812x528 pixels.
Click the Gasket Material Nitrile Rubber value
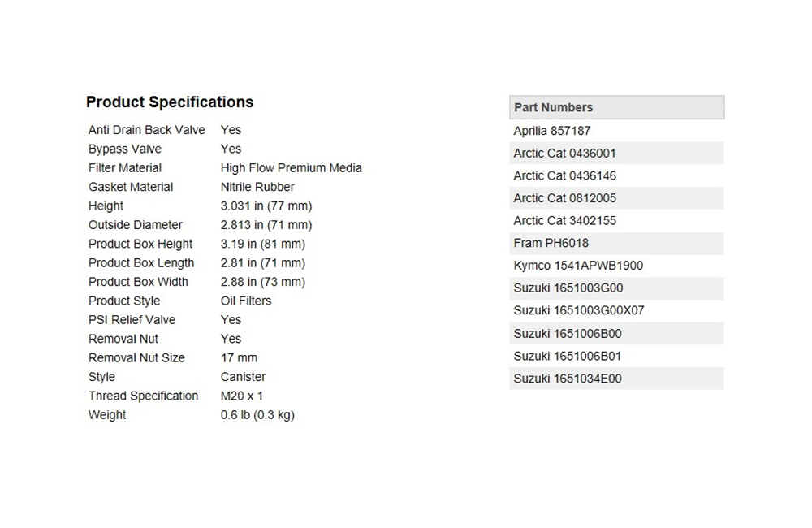[x=257, y=187]
